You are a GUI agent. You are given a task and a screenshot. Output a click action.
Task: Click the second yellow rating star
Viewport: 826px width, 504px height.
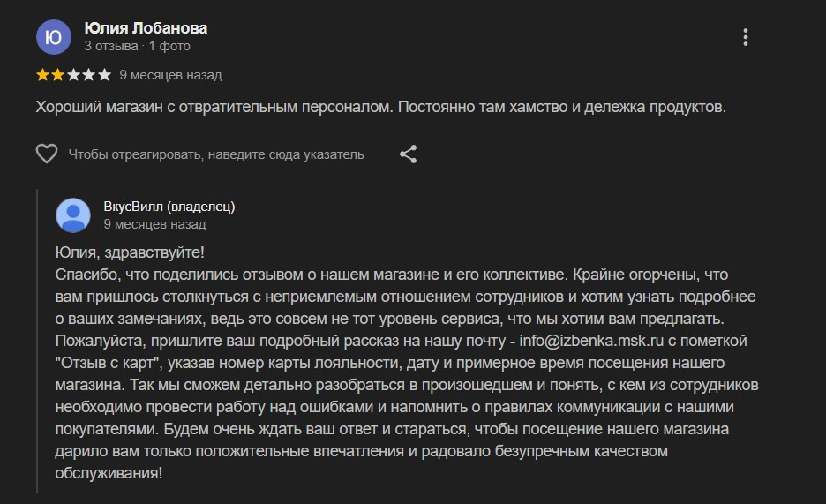[x=58, y=75]
